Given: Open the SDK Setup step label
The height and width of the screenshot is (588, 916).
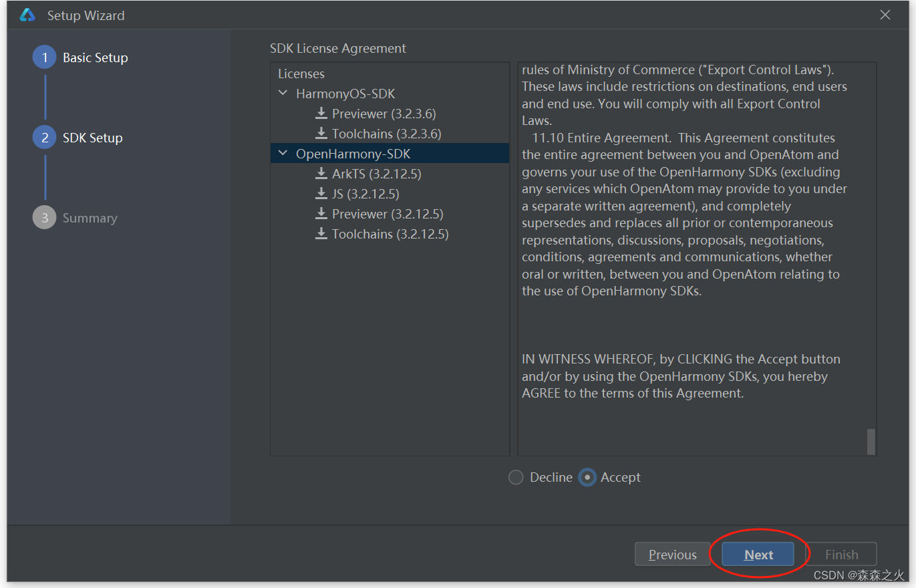Looking at the screenshot, I should point(93,138).
